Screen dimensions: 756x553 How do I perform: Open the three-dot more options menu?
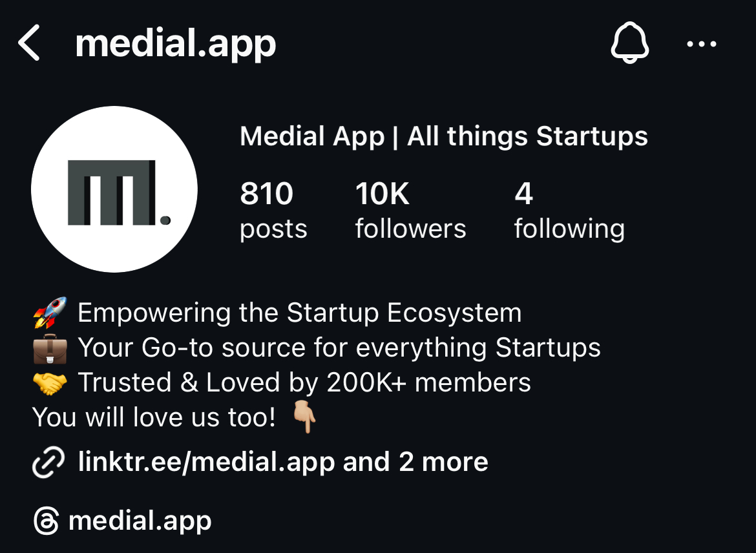701,44
